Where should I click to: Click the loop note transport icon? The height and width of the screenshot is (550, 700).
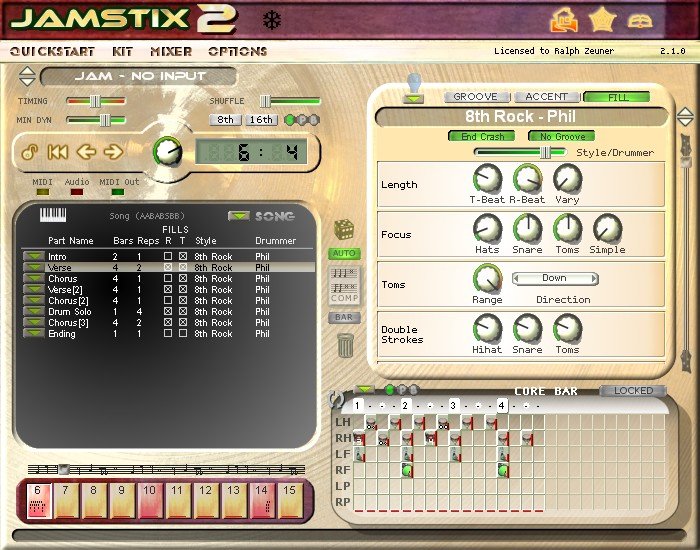pyautogui.click(x=30, y=152)
